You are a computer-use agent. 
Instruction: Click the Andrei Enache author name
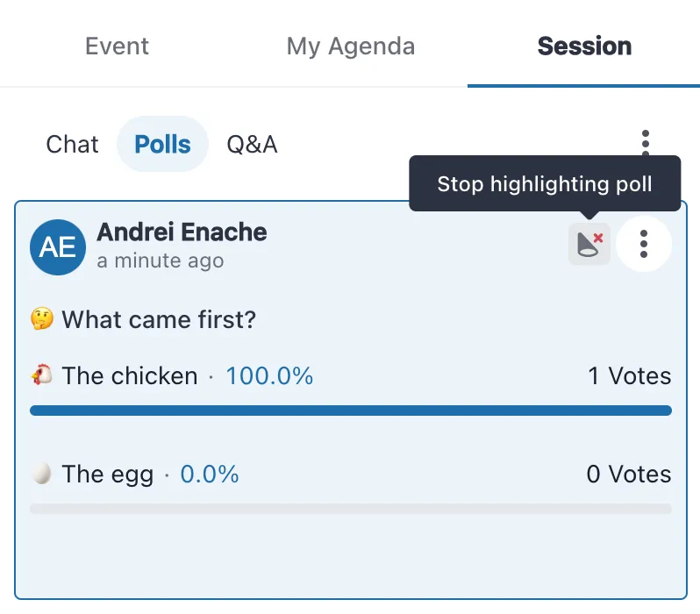coord(182,232)
